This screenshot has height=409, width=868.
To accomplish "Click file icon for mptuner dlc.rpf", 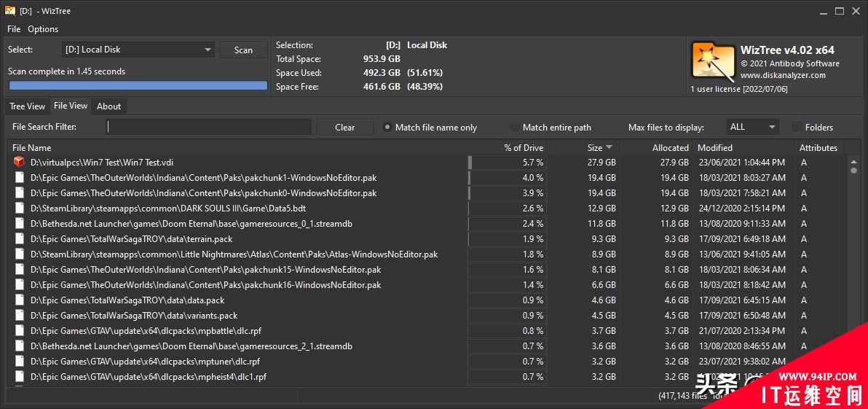I will (x=20, y=362).
